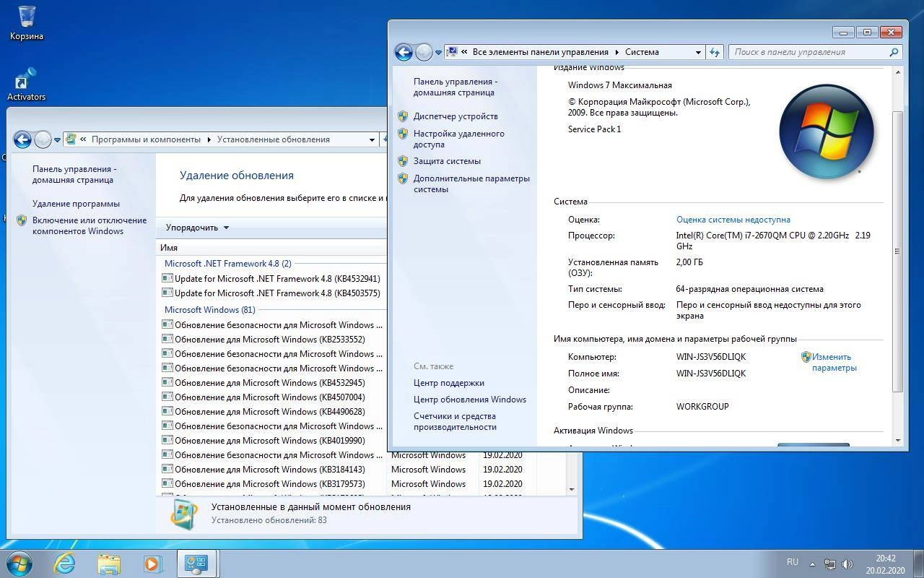Click the volume speaker tray icon

(847, 564)
